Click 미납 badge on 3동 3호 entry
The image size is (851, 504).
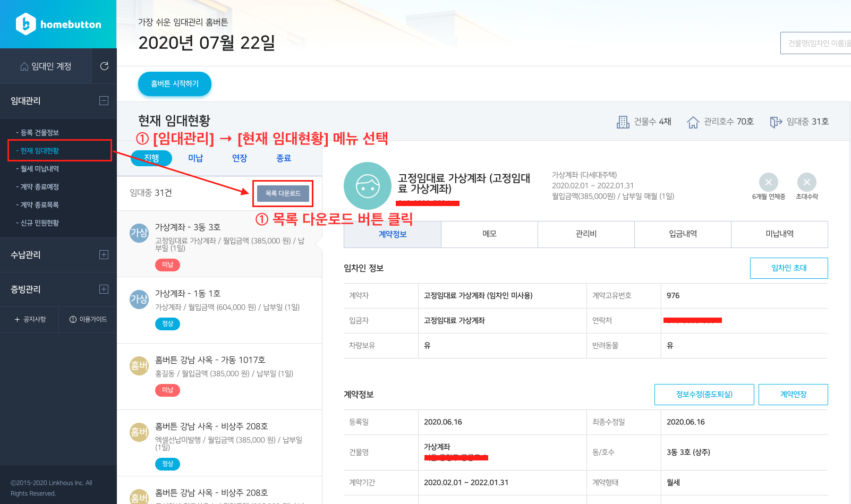(167, 264)
